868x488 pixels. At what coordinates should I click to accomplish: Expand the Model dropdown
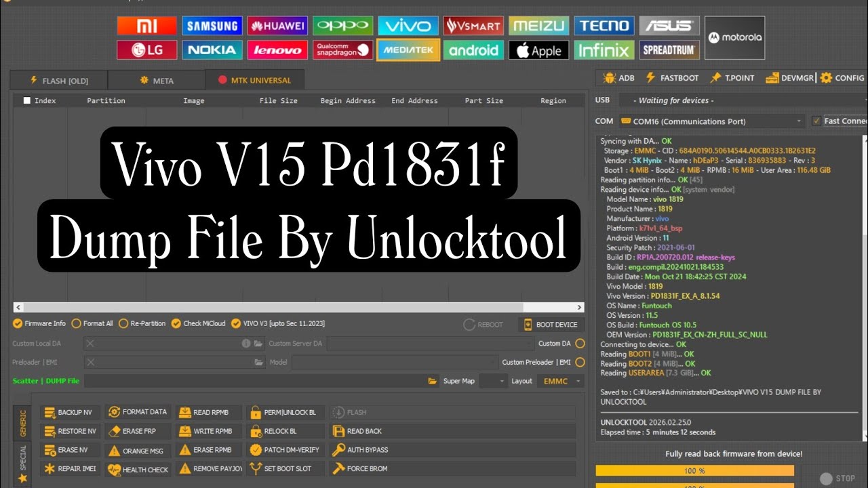pyautogui.click(x=395, y=362)
